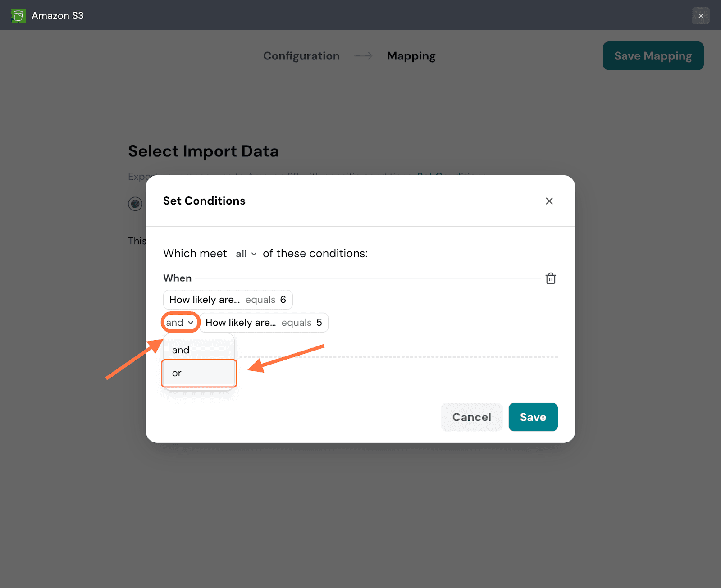Click the Amazon S3 bucket icon

point(18,16)
